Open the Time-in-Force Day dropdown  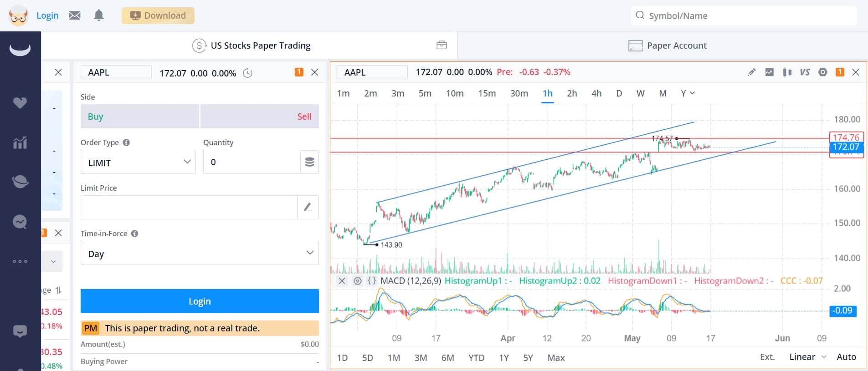click(x=200, y=253)
